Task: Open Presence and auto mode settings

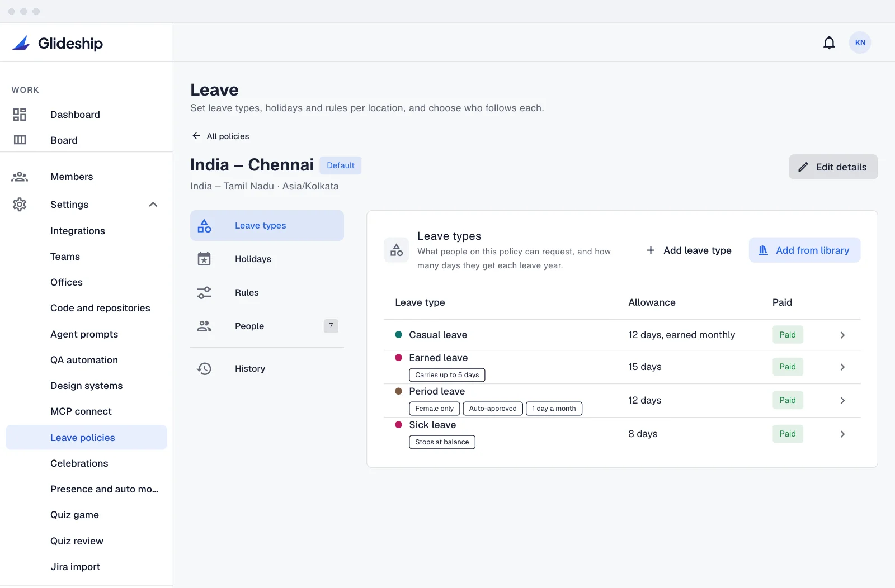Action: (86, 489)
